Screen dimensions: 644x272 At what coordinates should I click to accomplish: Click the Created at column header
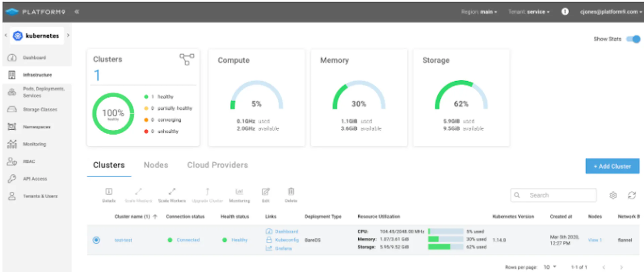[561, 216]
